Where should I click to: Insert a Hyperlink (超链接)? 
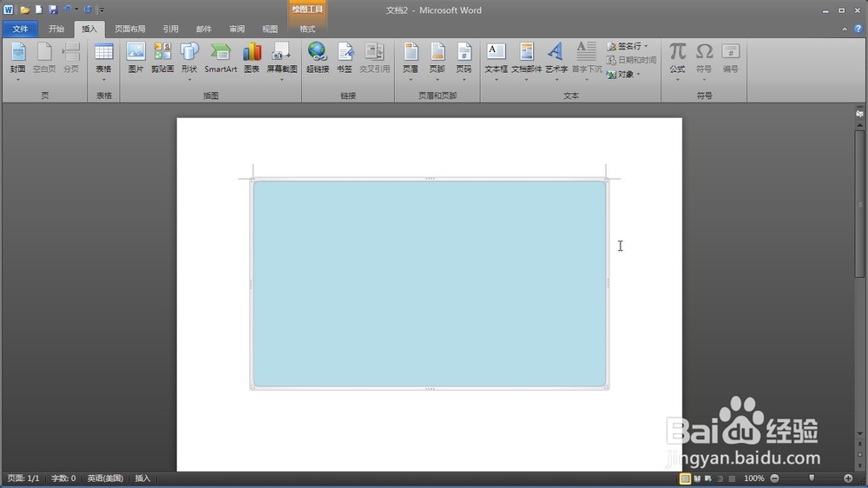(317, 59)
